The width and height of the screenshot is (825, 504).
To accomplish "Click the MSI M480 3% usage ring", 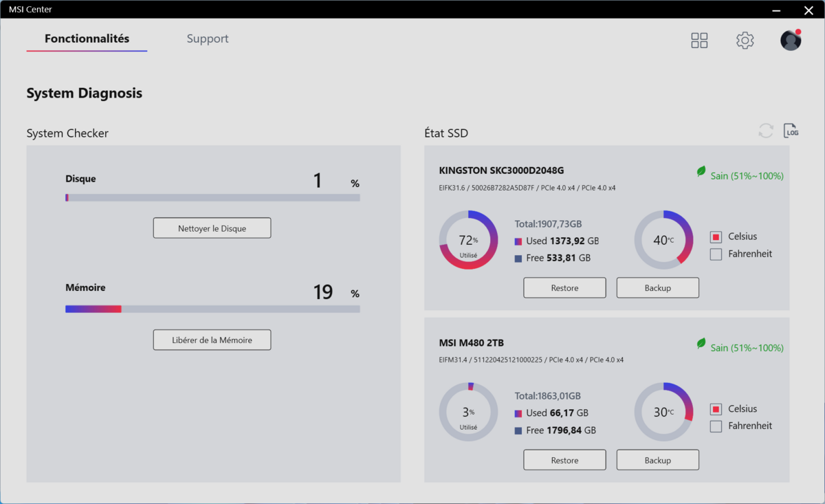I will (x=468, y=412).
